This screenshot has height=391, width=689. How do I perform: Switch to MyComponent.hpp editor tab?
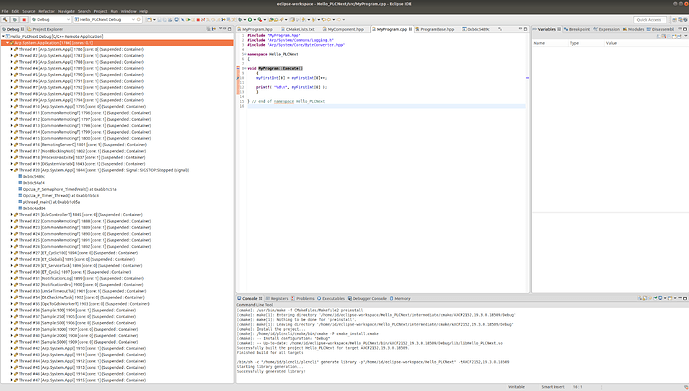tap(345, 29)
